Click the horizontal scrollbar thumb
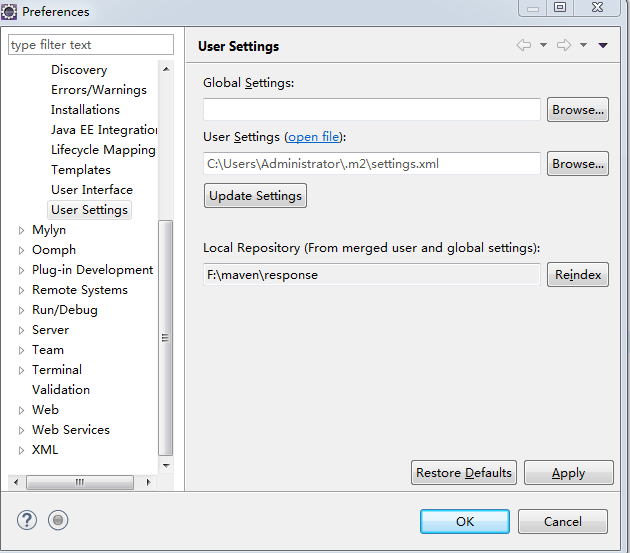The height and width of the screenshot is (553, 630). pos(80,482)
